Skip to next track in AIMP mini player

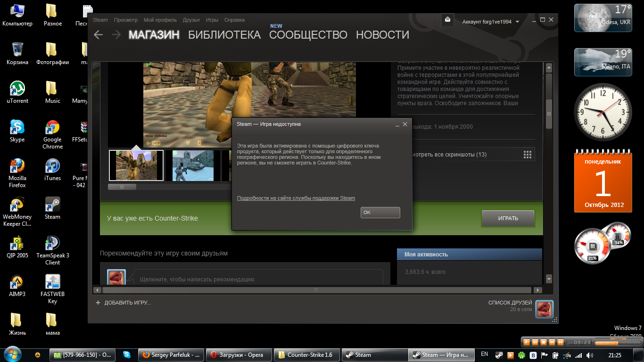(560, 342)
